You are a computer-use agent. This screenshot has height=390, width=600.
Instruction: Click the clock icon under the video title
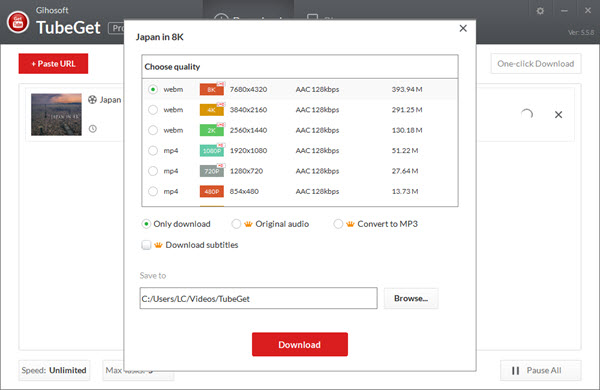(x=93, y=129)
